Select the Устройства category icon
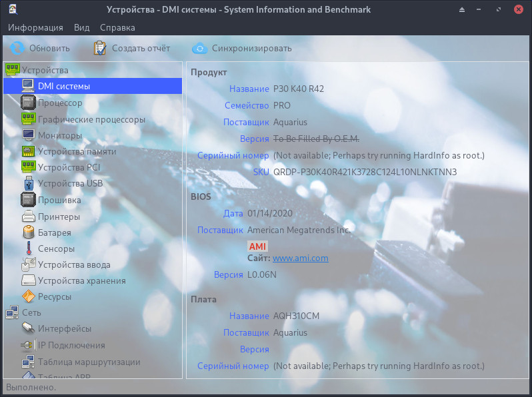Image resolution: width=532 pixels, height=397 pixels. pos(12,69)
